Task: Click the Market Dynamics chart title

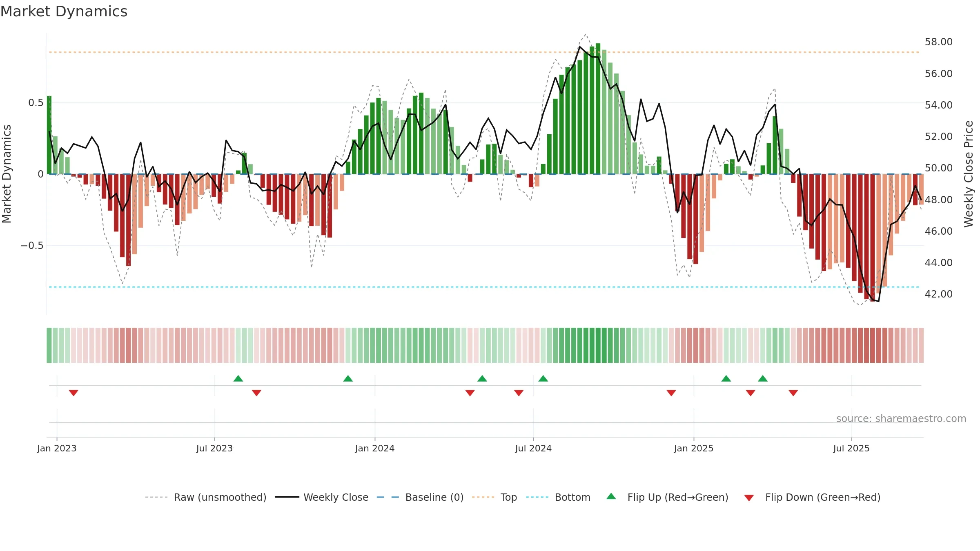Action: 64,11
